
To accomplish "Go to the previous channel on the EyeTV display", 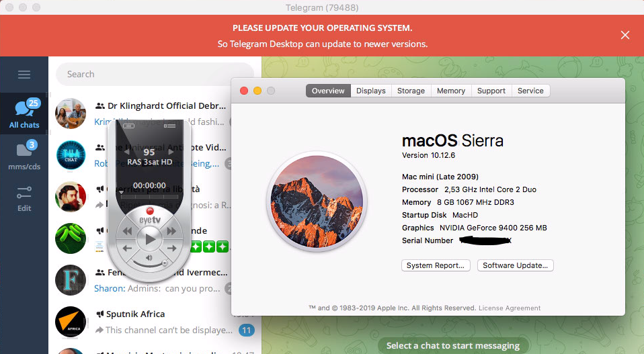I will (x=127, y=152).
